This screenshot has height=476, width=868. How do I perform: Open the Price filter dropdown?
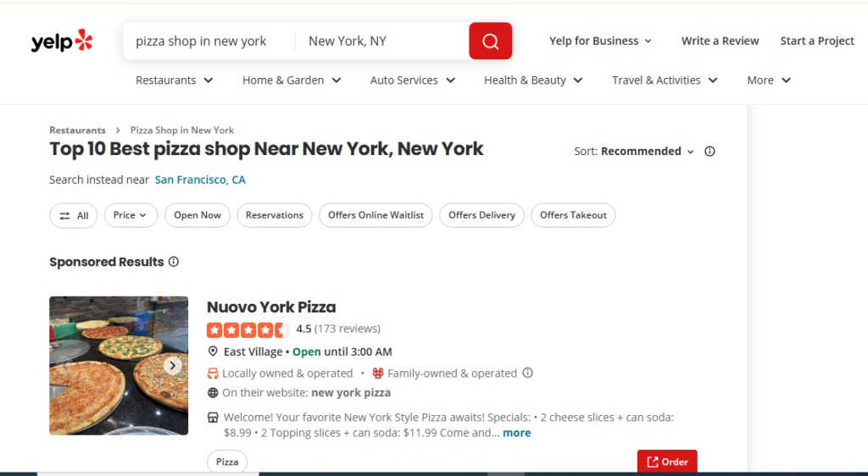131,215
